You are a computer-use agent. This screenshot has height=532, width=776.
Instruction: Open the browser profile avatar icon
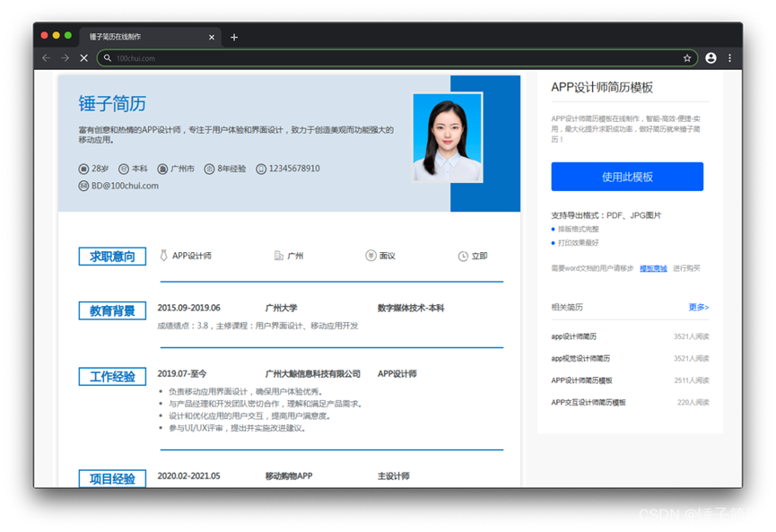tap(711, 58)
